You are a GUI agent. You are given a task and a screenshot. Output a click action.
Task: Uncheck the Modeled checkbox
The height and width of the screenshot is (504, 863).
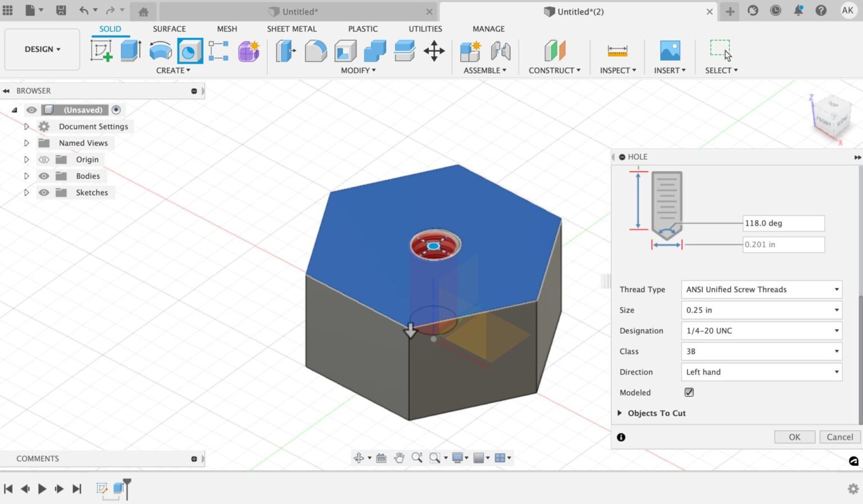689,392
